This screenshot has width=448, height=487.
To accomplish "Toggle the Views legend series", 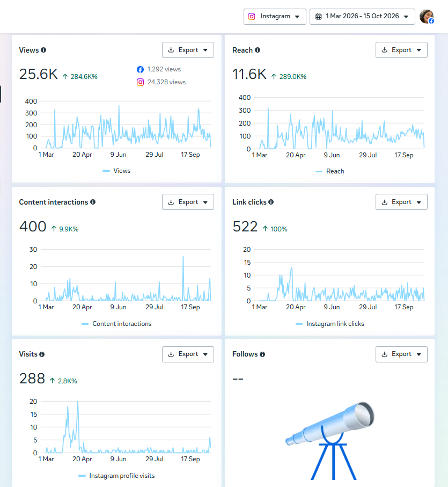I will [116, 171].
